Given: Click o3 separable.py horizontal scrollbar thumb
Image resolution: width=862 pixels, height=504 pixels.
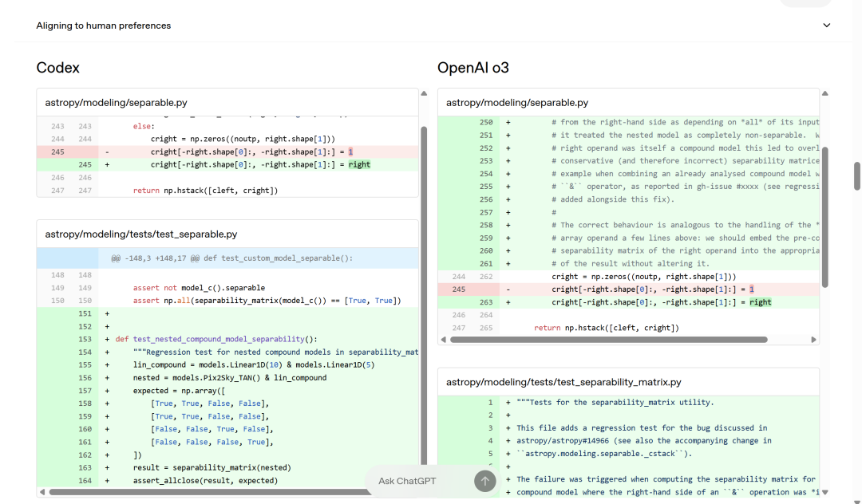Looking at the screenshot, I should (x=608, y=339).
